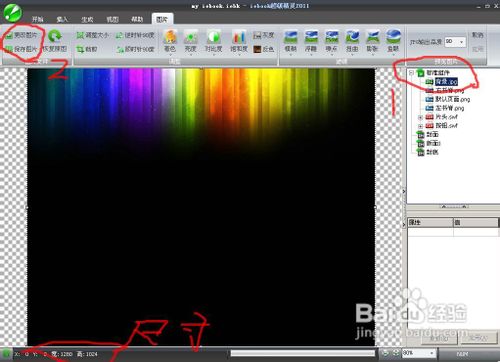This screenshot has height=362, width=500.
Task: Open the 视图 ribbon tab
Action: (112, 19)
